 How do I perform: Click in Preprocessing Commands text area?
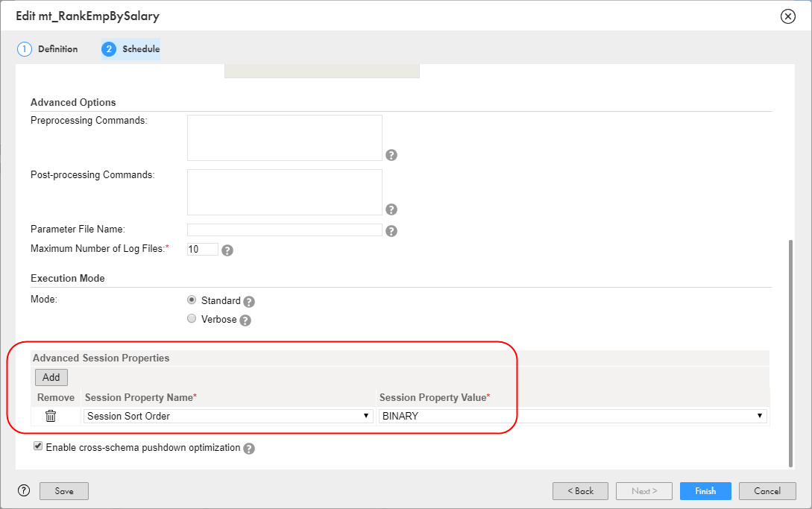pyautogui.click(x=285, y=138)
